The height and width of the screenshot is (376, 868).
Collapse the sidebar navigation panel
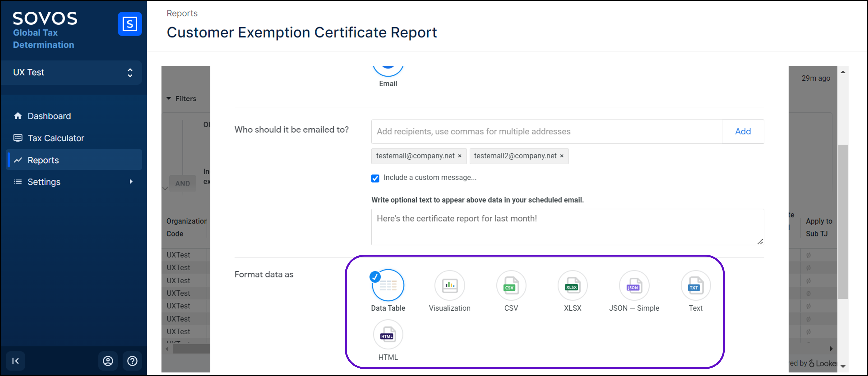point(15,361)
